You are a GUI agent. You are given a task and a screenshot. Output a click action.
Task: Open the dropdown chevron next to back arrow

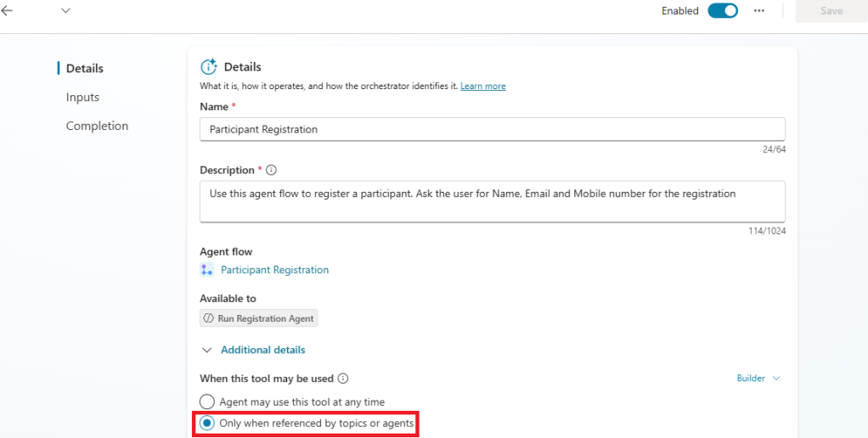(x=66, y=11)
